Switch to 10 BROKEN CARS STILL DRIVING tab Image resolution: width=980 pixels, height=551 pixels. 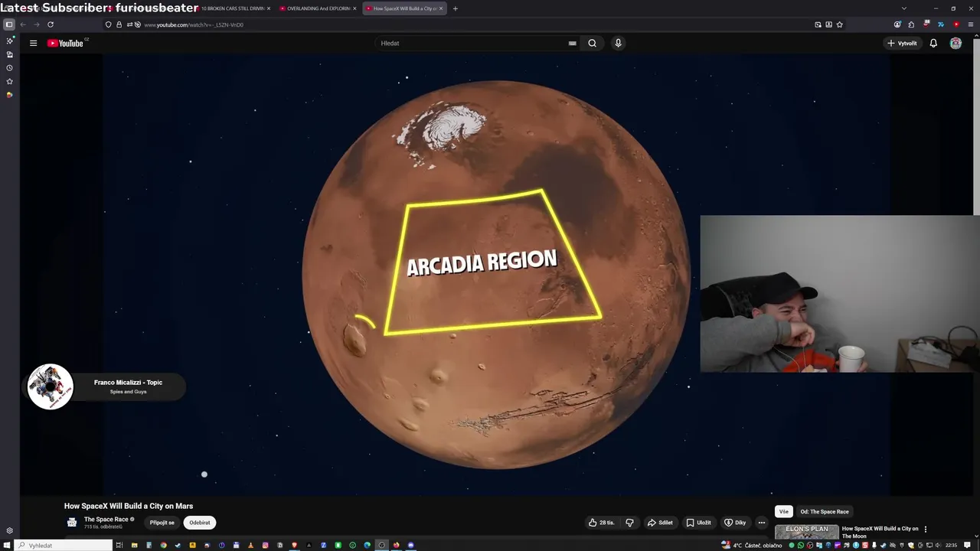pos(232,8)
